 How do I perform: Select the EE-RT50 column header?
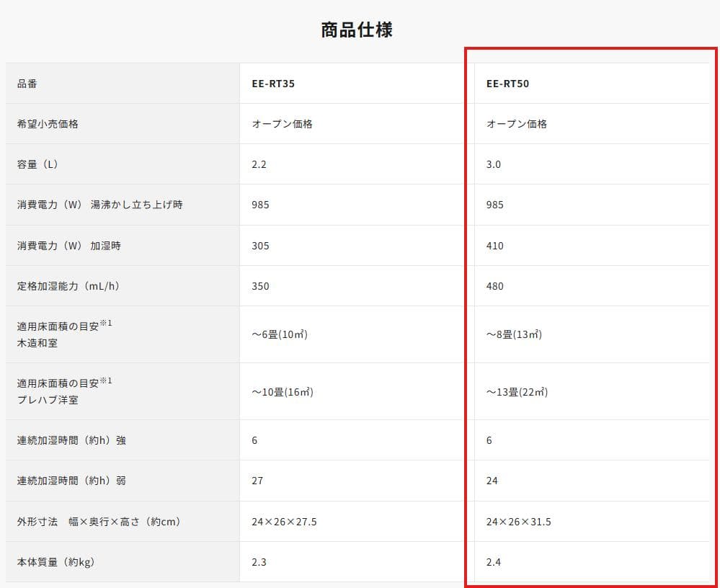coord(505,83)
